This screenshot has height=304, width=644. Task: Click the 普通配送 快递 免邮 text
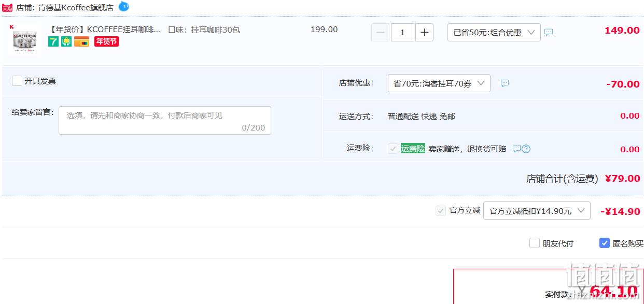click(422, 116)
